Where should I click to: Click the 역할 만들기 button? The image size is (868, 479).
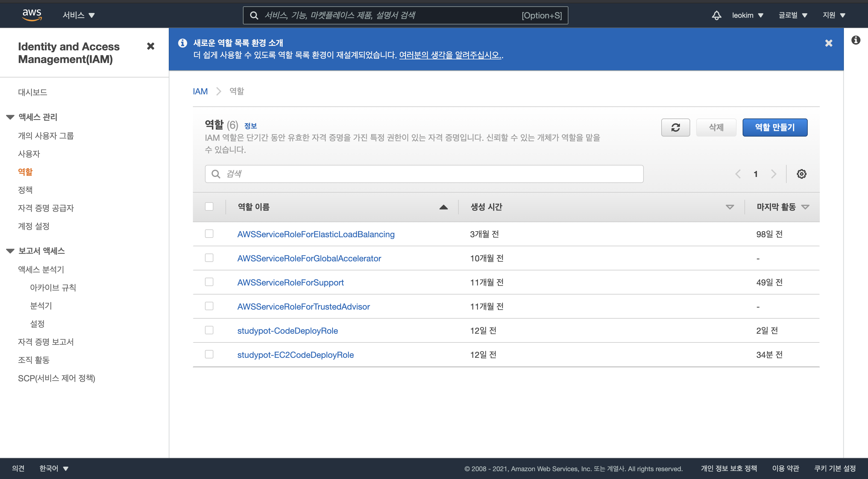pyautogui.click(x=775, y=128)
